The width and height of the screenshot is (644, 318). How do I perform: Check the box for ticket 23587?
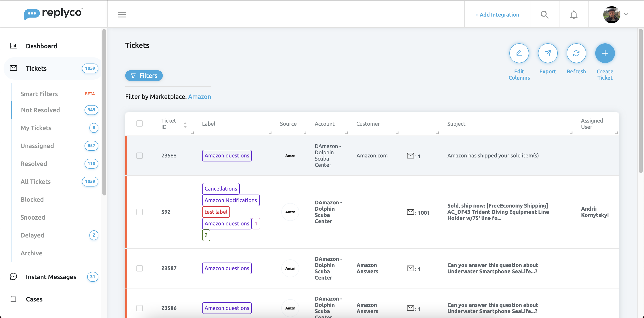pos(140,268)
